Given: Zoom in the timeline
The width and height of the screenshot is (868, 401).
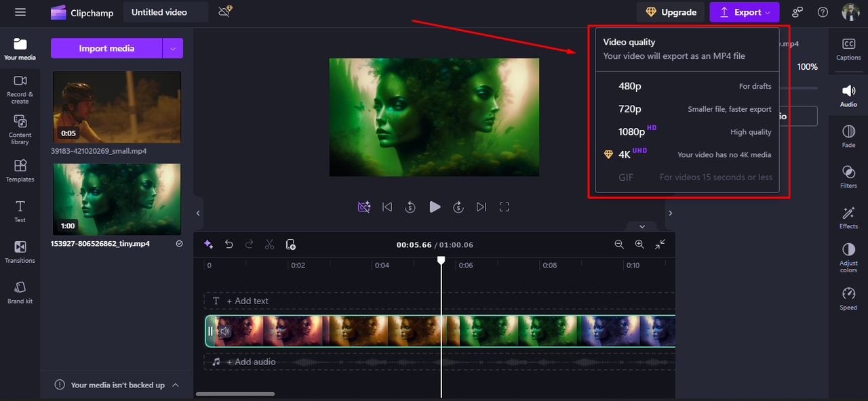Looking at the screenshot, I should click(x=639, y=245).
